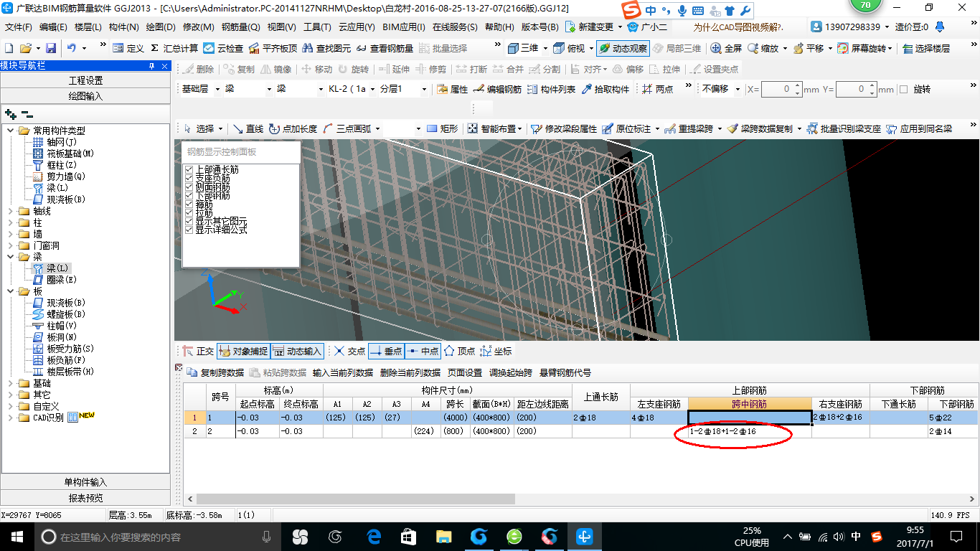Image resolution: width=980 pixels, height=551 pixels.
Task: Click the X offset input field
Action: (x=778, y=89)
